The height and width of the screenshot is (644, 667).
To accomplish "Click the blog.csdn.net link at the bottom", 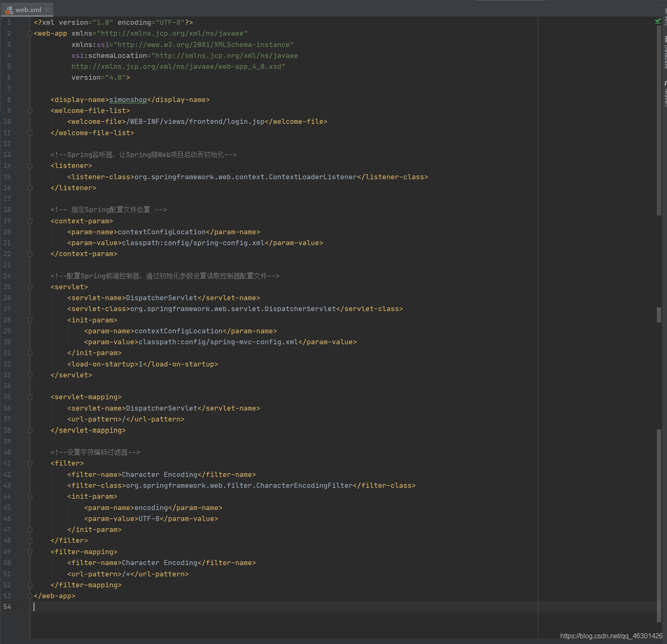I will (611, 636).
